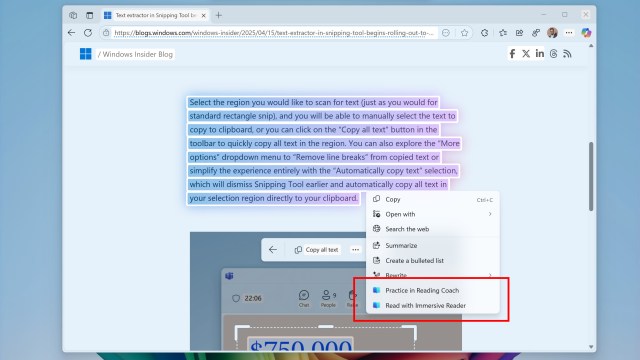
Task: Share on LinkedIn icon
Action: pyautogui.click(x=540, y=53)
